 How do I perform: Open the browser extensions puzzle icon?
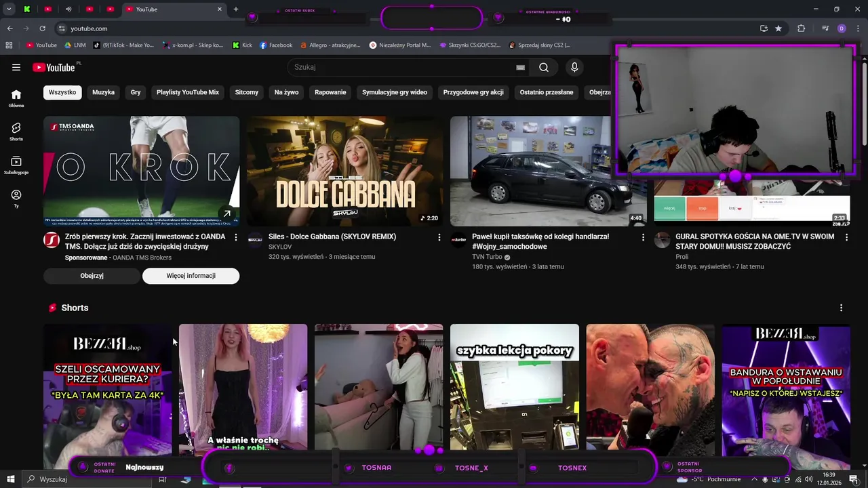point(802,28)
